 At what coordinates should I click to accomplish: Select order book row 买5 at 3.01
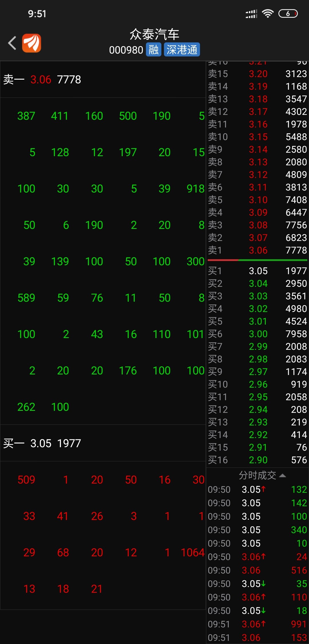coord(257,321)
